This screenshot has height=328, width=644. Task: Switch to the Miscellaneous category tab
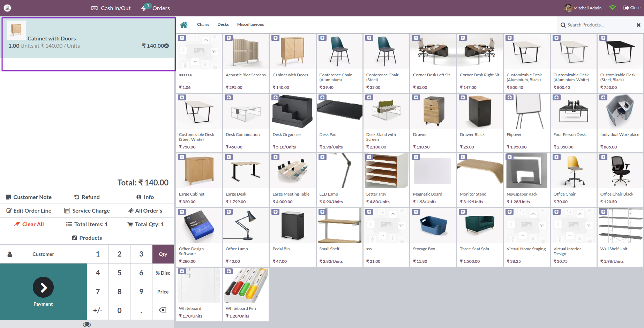pyautogui.click(x=250, y=24)
